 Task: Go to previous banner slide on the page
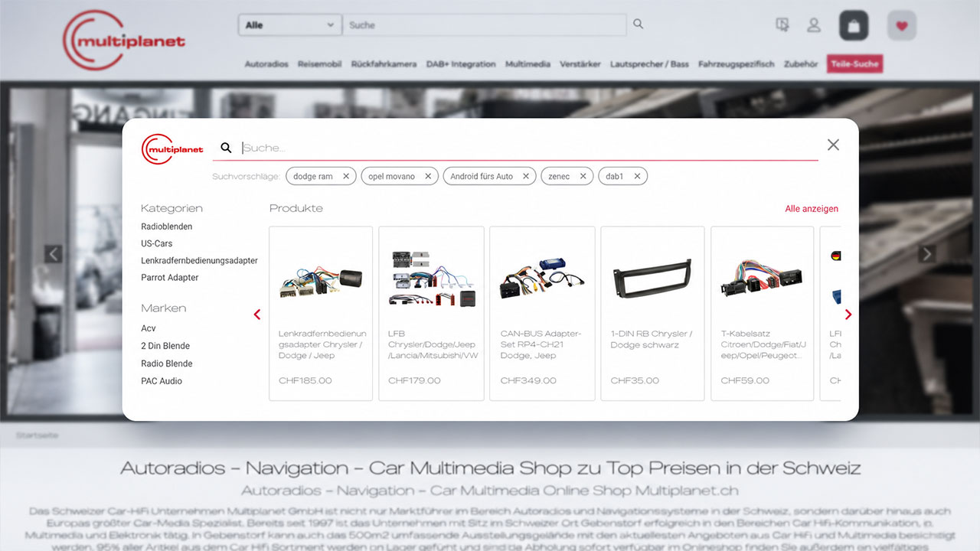point(54,254)
